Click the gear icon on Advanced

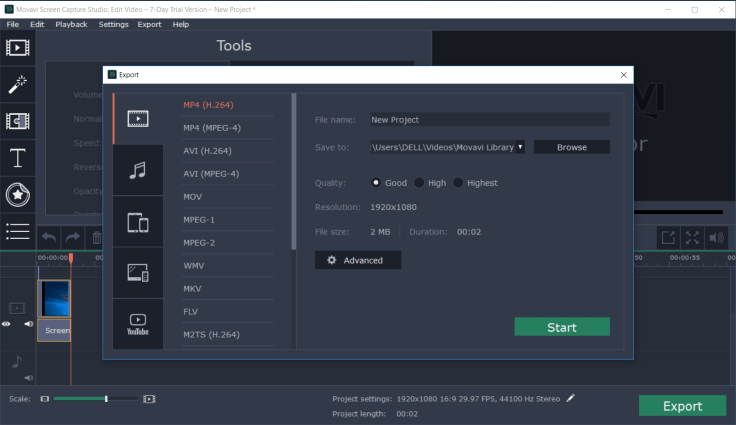pyautogui.click(x=331, y=260)
